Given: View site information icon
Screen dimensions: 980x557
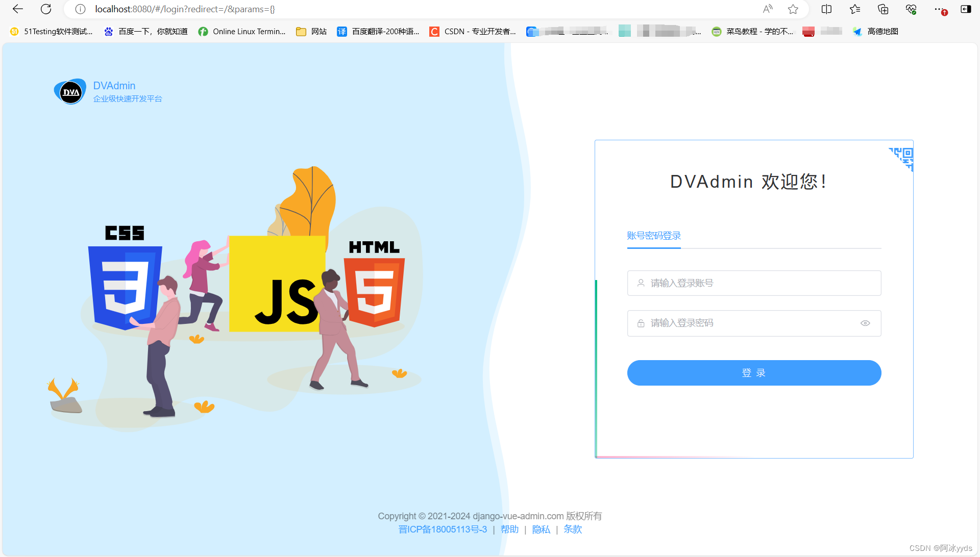Looking at the screenshot, I should coord(80,9).
